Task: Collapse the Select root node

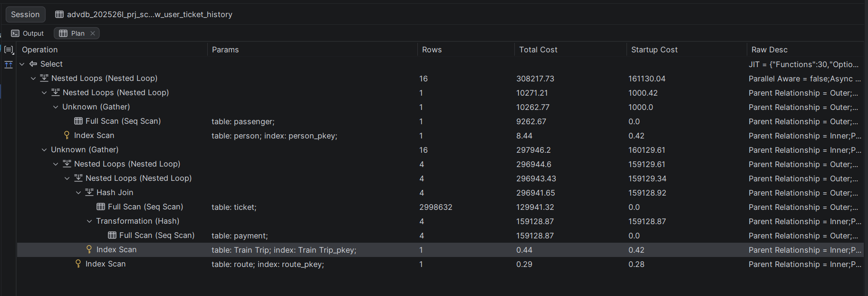Action: [22, 64]
